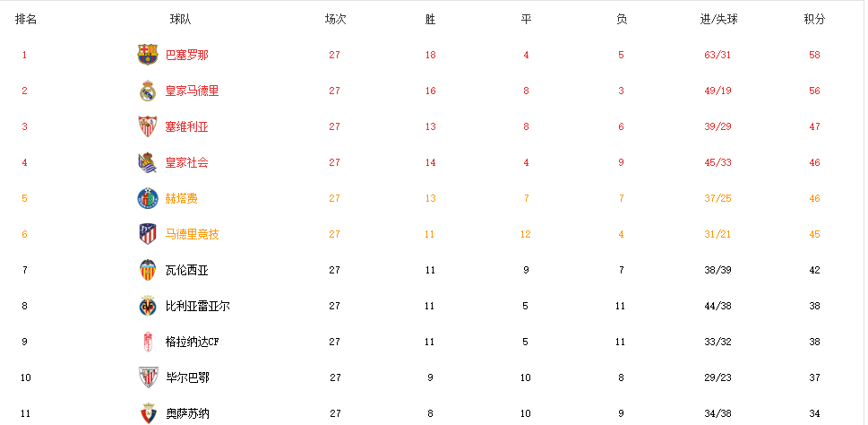Click the 场次 column header
Image resolution: width=868 pixels, height=425 pixels.
[x=335, y=20]
